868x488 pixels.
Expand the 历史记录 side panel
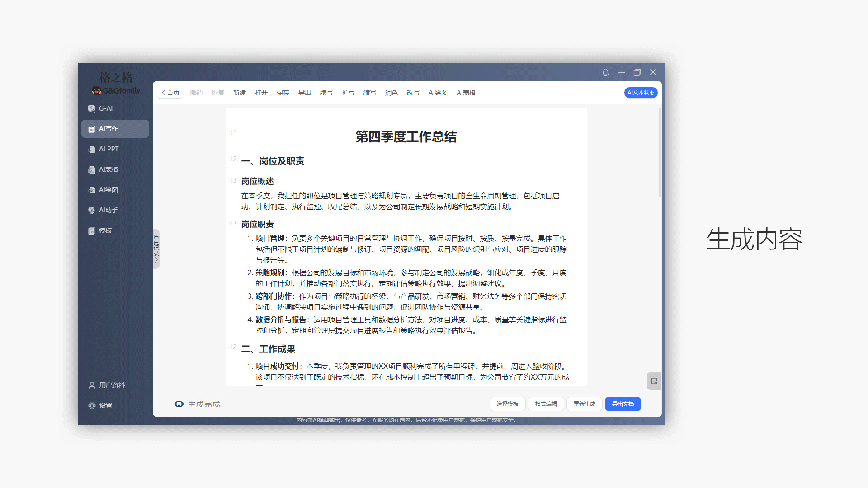(156, 249)
